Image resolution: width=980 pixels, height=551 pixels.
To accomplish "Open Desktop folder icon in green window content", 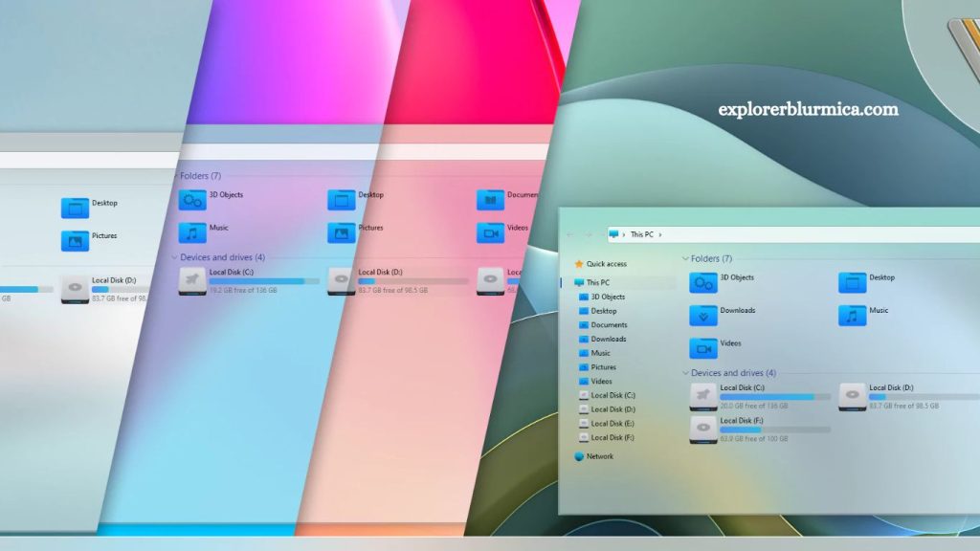I will click(852, 283).
